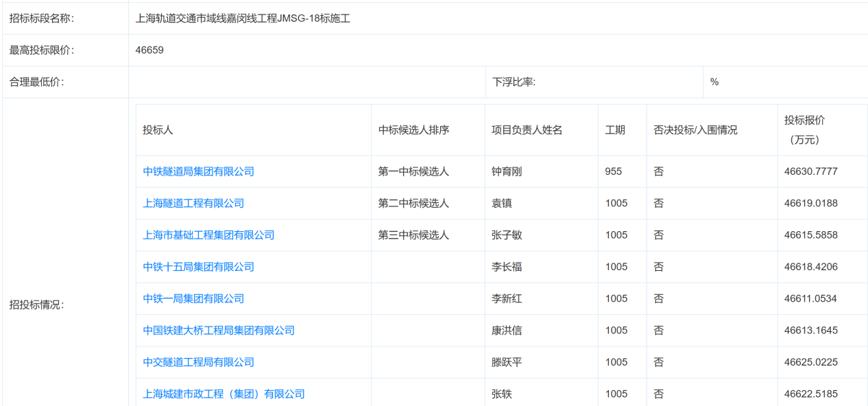
Task: Click the 中交隧道工程局有限公司 link
Action: 198,362
